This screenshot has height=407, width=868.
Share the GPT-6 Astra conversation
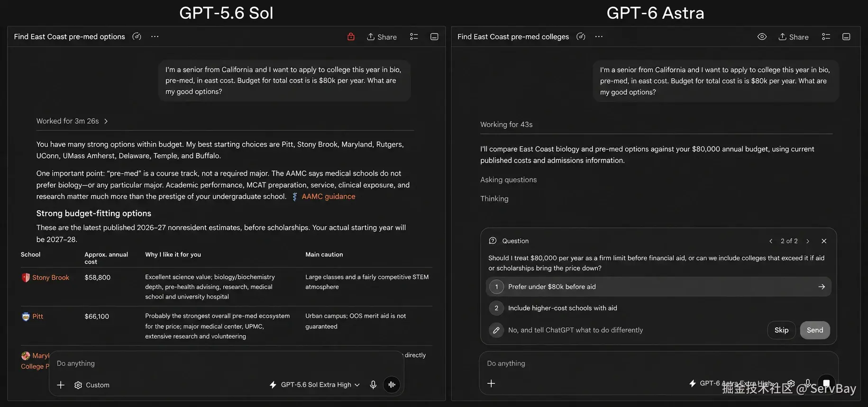pos(794,37)
